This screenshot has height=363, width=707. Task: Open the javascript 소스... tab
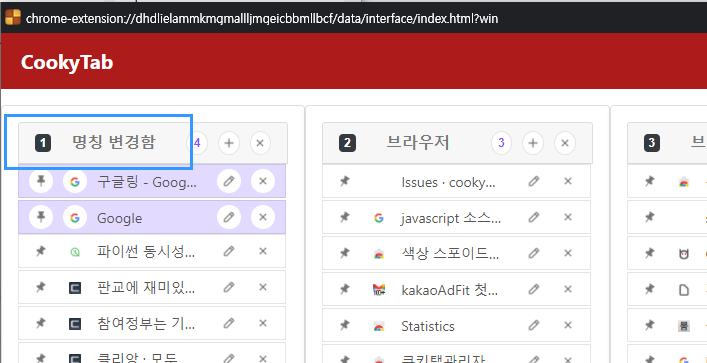pos(451,219)
